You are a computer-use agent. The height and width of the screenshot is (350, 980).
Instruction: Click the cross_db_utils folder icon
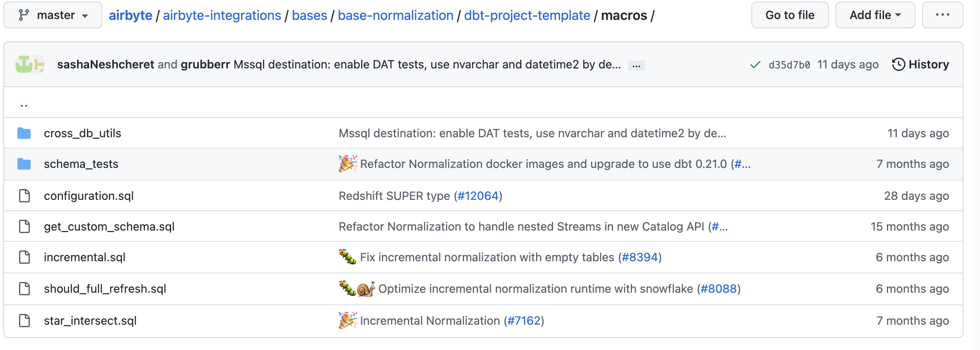coord(24,133)
